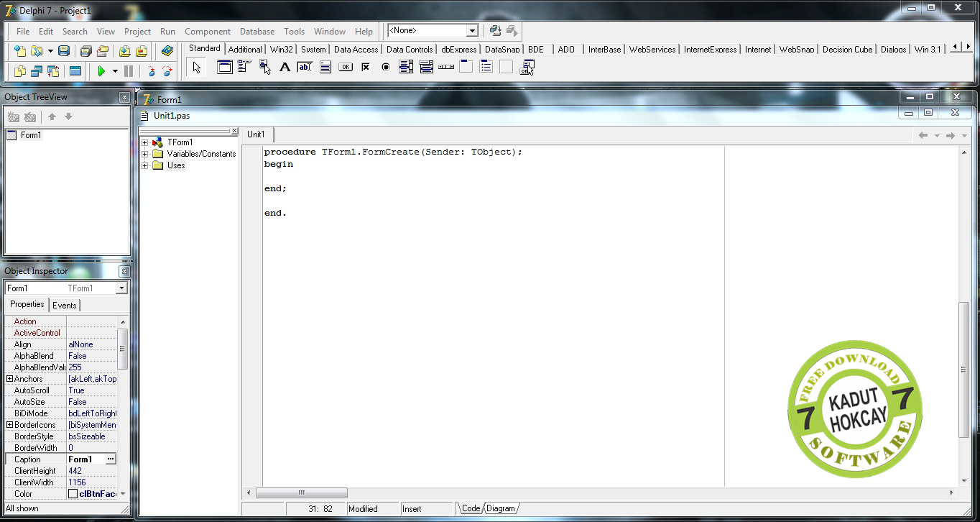
Task: Switch to the Data Access palette tab
Action: [356, 50]
